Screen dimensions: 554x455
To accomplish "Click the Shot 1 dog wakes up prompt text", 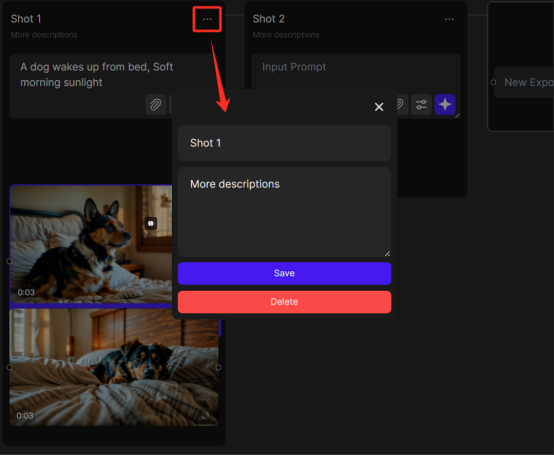I will 96,75.
